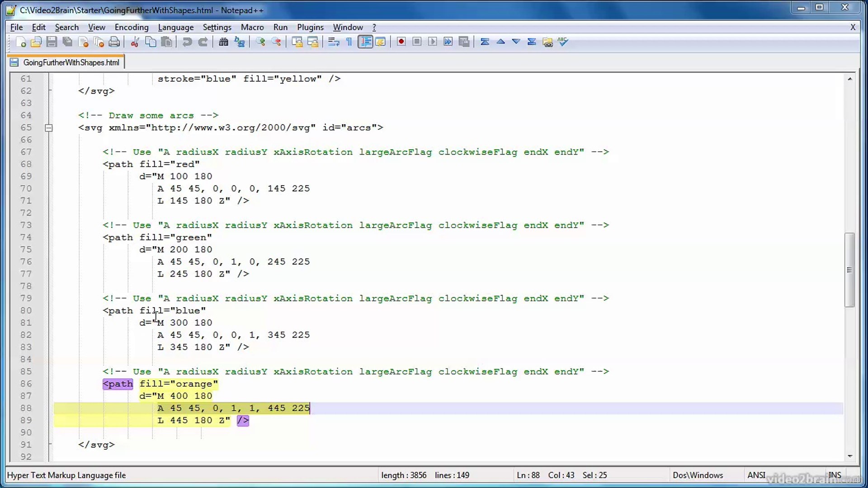Viewport: 868px width, 488px height.
Task: Toggle Show All Characters paragraph icon
Action: (x=348, y=42)
